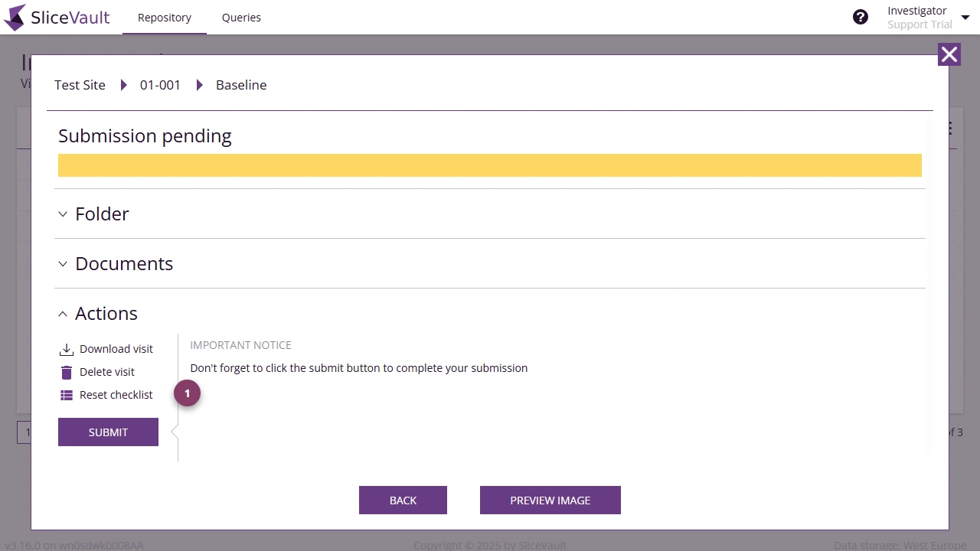Open the Test Site breadcrumb link
This screenshot has width=980, height=551.
80,85
